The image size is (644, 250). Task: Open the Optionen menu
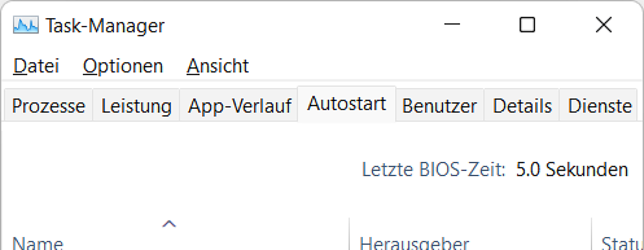point(123,66)
